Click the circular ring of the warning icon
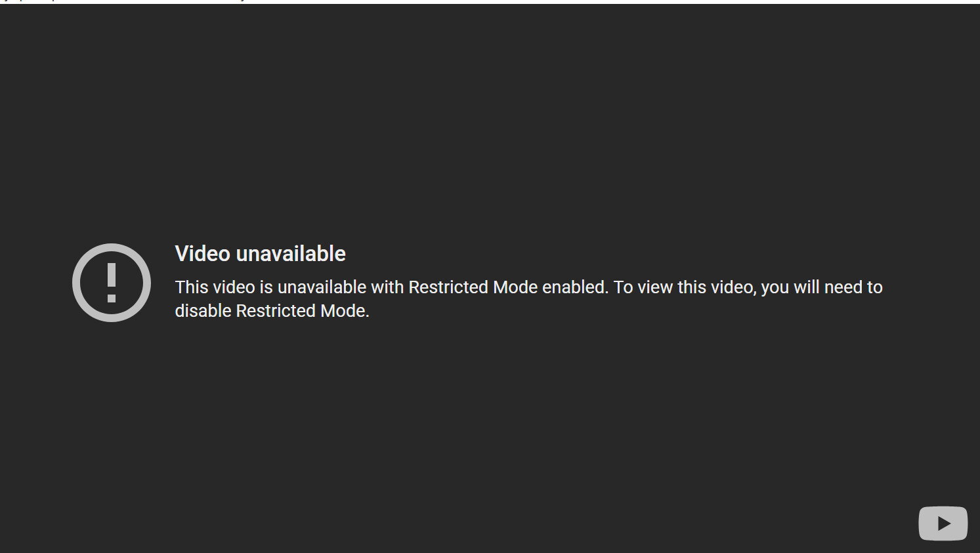The image size is (980, 553). (x=77, y=283)
